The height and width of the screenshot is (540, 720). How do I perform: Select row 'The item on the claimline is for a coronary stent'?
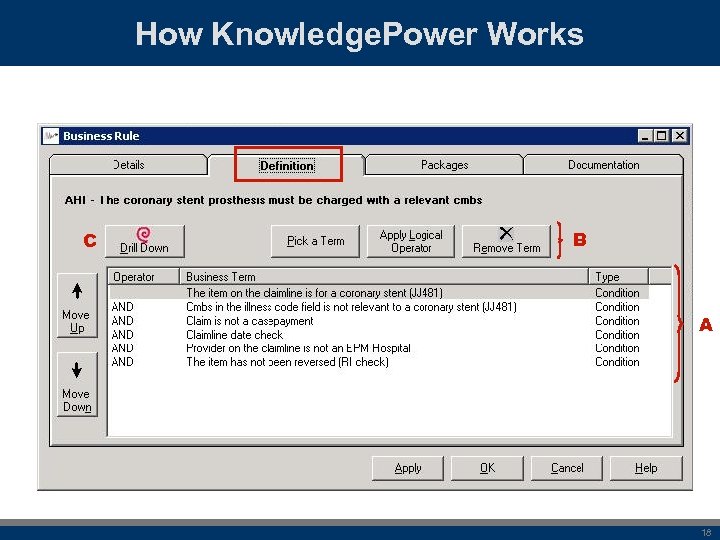click(x=379, y=292)
